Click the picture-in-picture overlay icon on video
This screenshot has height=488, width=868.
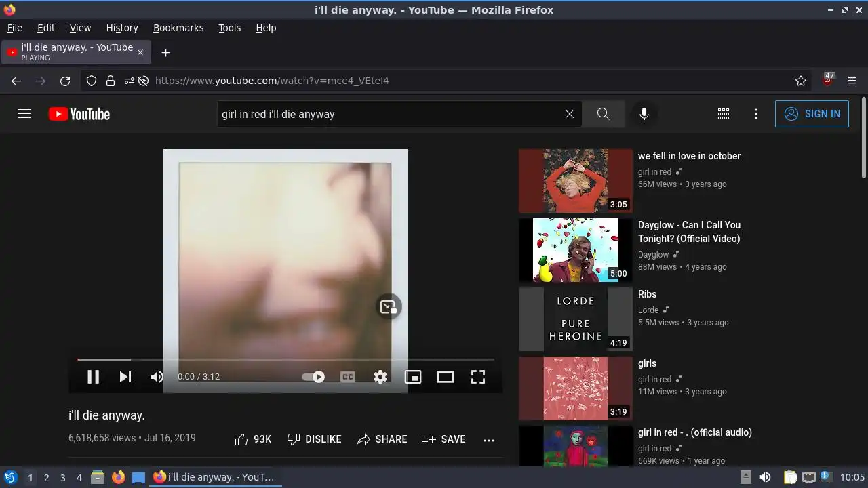[x=389, y=307]
